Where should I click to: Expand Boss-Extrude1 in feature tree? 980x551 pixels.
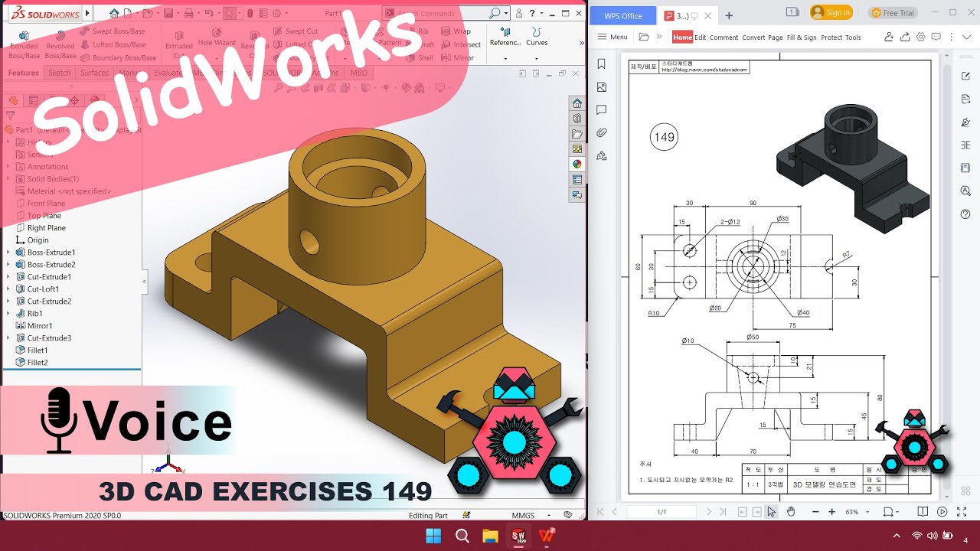click(8, 253)
